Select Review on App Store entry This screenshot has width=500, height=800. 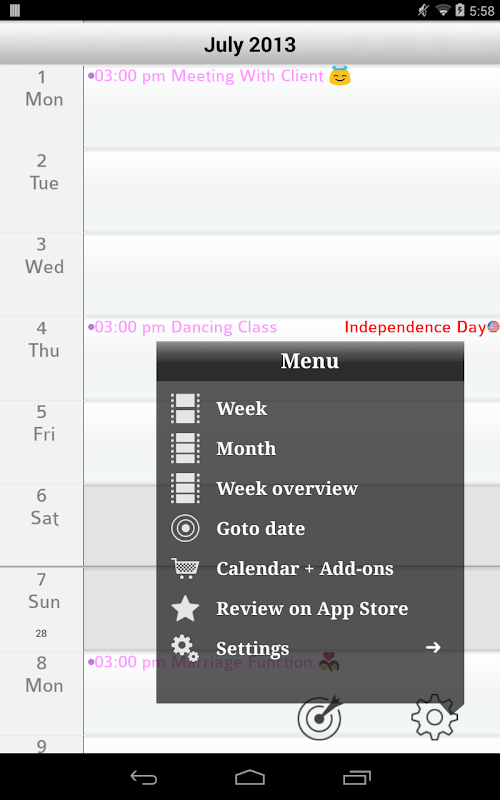coord(312,609)
